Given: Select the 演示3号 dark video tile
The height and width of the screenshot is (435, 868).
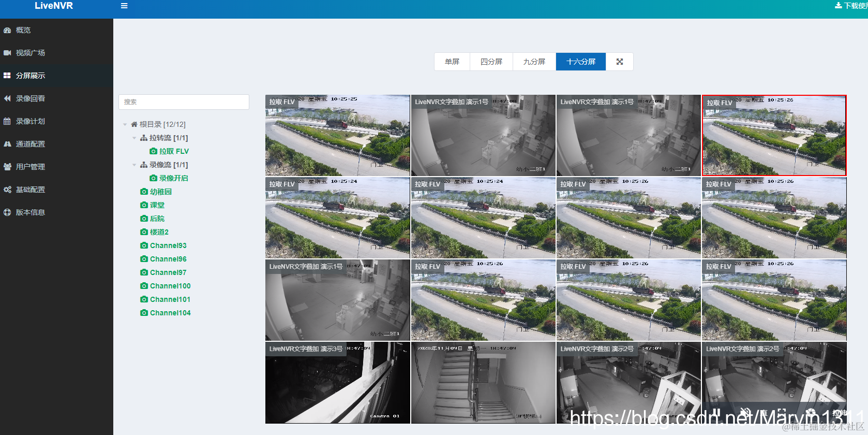Looking at the screenshot, I should (x=338, y=383).
